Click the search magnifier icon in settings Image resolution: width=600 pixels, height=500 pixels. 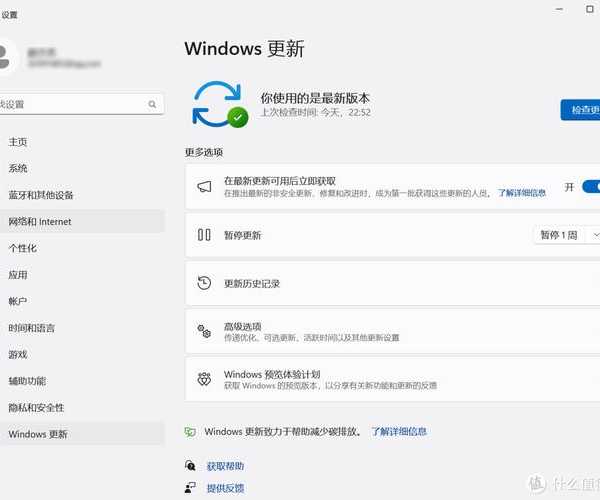152,104
